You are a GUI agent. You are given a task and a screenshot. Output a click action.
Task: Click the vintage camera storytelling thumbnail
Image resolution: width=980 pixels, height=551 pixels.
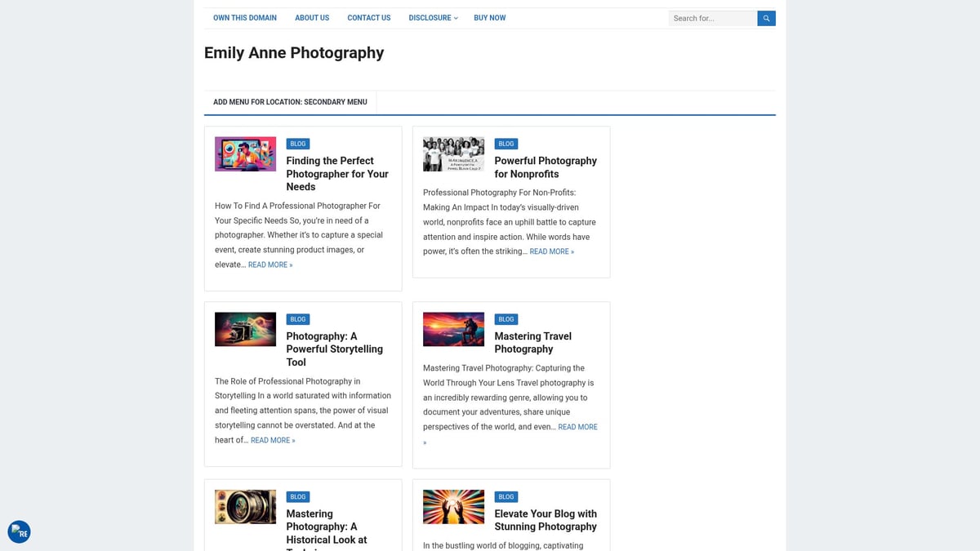click(x=245, y=329)
